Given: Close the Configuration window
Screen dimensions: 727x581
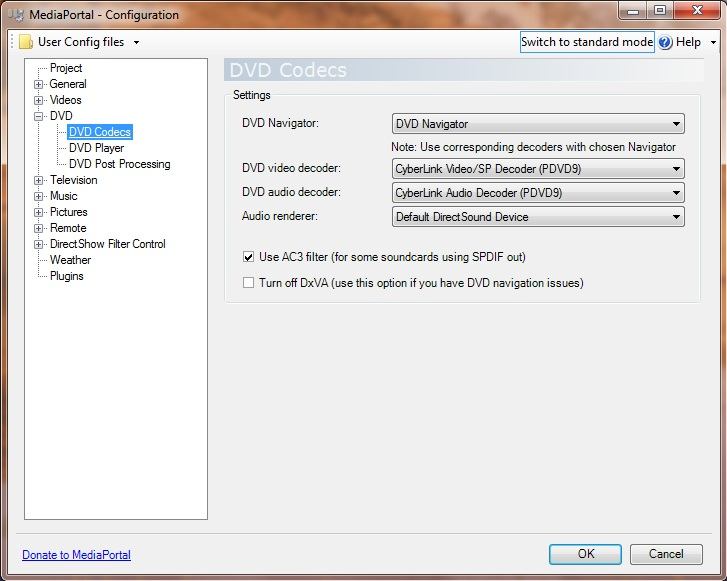Looking at the screenshot, I should [x=697, y=10].
